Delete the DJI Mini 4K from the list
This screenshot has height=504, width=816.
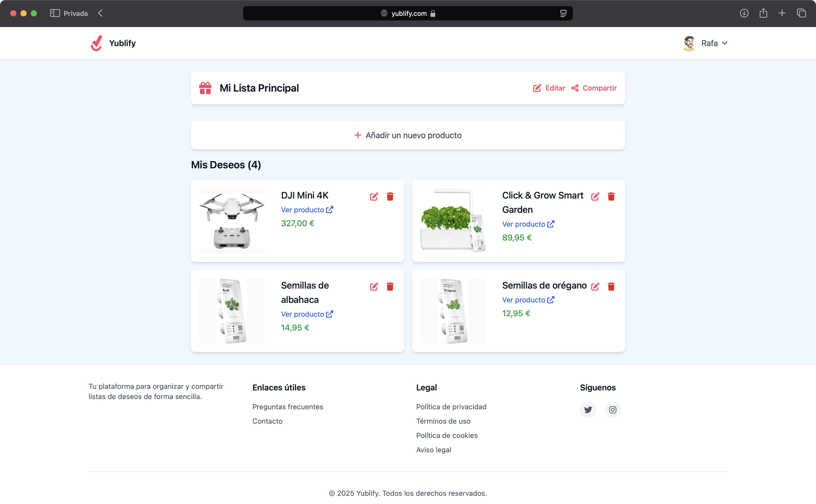[390, 196]
